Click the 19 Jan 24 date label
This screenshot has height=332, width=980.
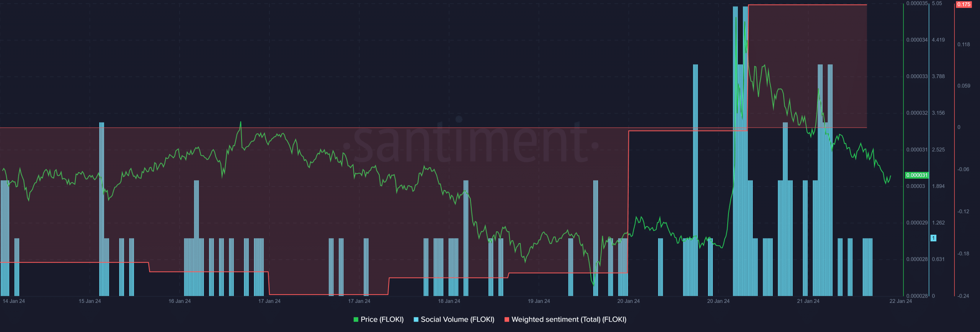539,301
